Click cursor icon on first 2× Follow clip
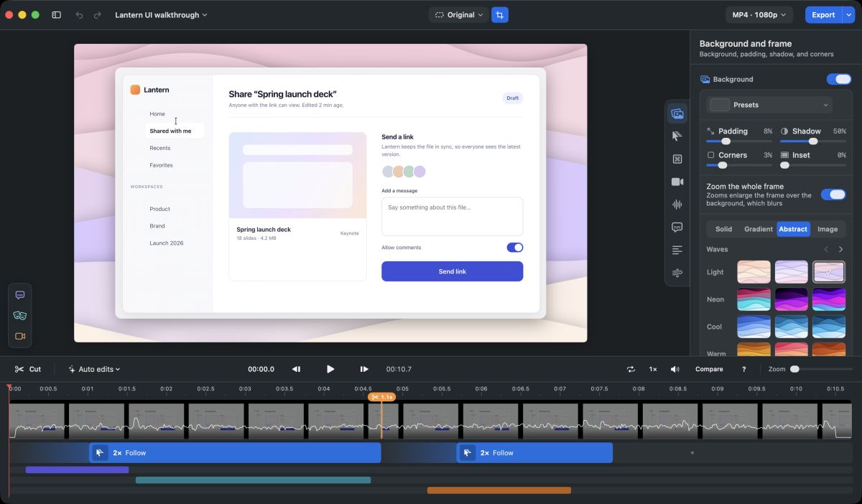 (101, 453)
